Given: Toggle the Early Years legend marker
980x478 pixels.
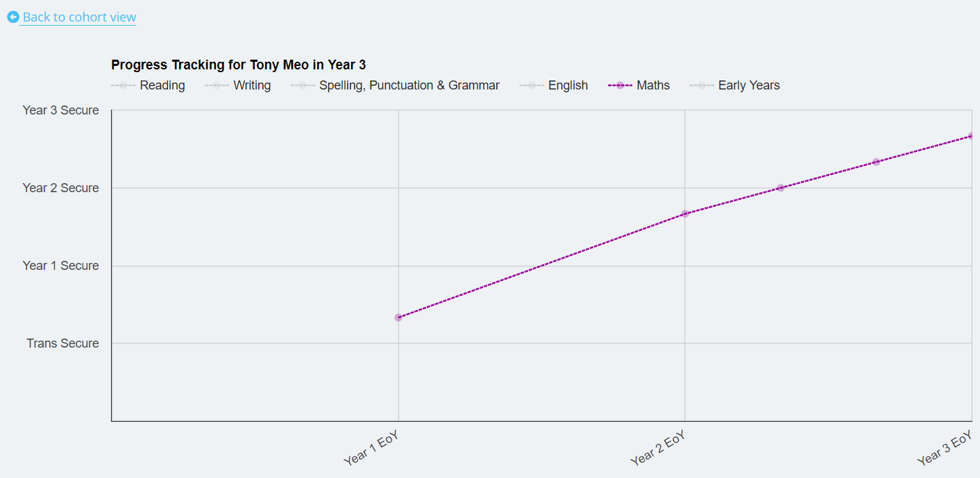Looking at the screenshot, I should tap(702, 85).
